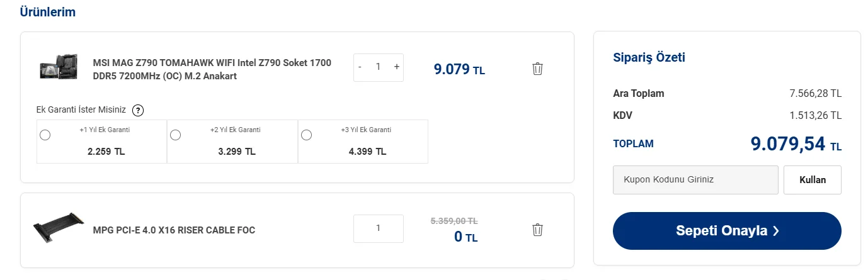This screenshot has width=868, height=280.
Task: Confirm cart with Sepeti Onayla button
Action: click(x=727, y=231)
